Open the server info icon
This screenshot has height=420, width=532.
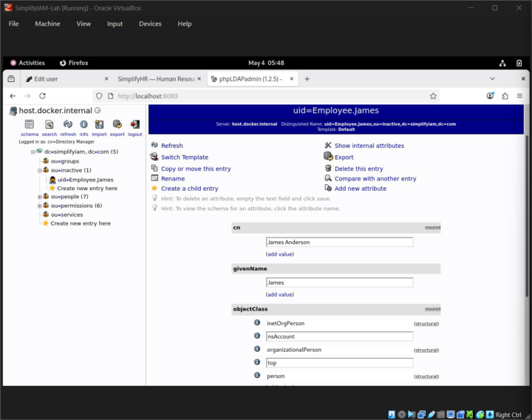coord(83,124)
